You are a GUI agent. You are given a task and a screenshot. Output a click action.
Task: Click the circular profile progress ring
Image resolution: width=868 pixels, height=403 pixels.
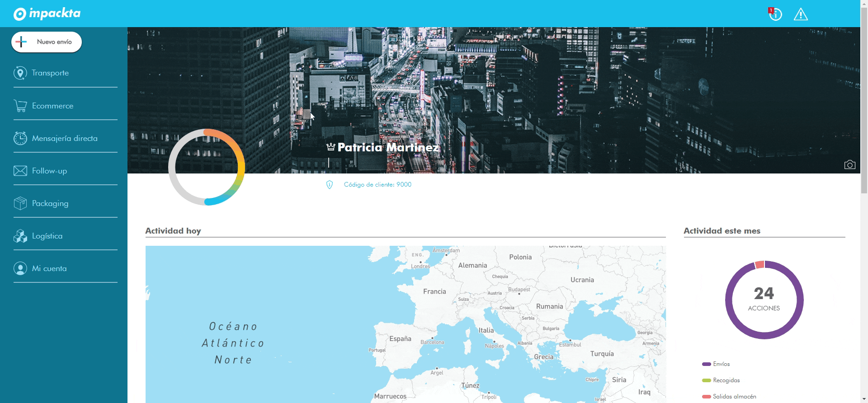207,167
